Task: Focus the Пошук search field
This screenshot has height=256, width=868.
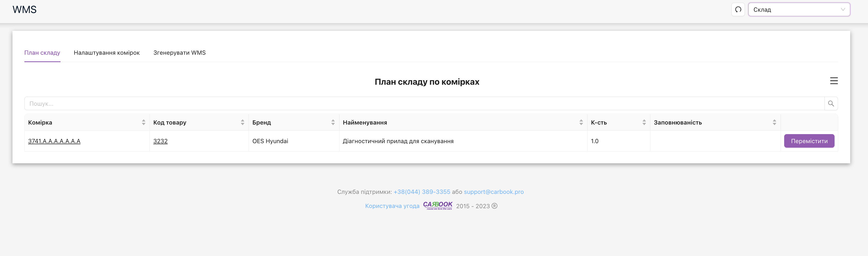Action: [x=424, y=104]
